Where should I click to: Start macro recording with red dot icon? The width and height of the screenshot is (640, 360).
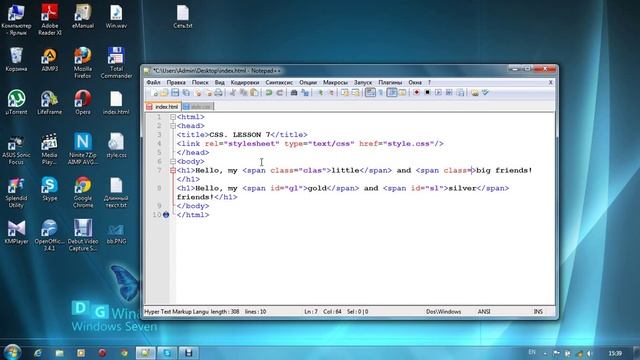[x=416, y=93]
